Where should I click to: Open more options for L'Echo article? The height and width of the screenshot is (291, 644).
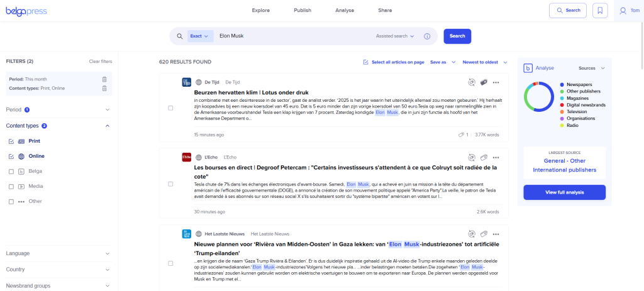tap(496, 158)
